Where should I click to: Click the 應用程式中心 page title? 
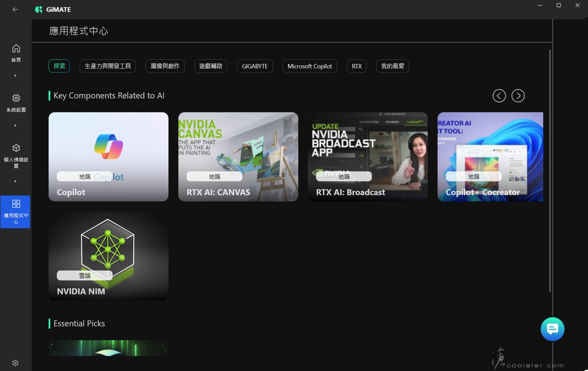78,31
